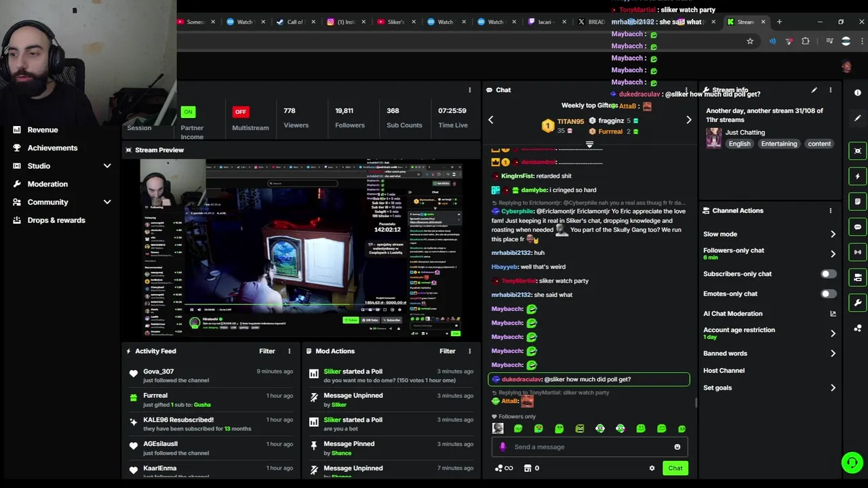Click notes panel icon in right toolbar

coord(858,201)
